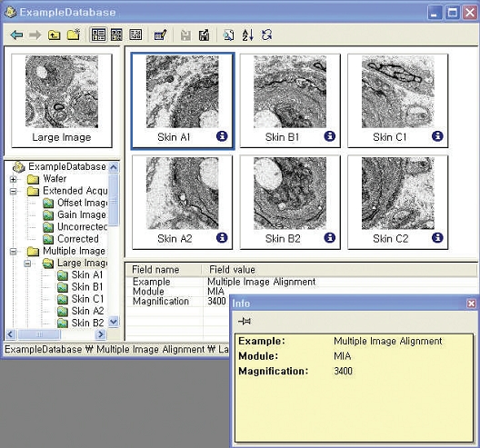
Task: Switch to large thumbnails with details view
Action: pyautogui.click(x=98, y=35)
